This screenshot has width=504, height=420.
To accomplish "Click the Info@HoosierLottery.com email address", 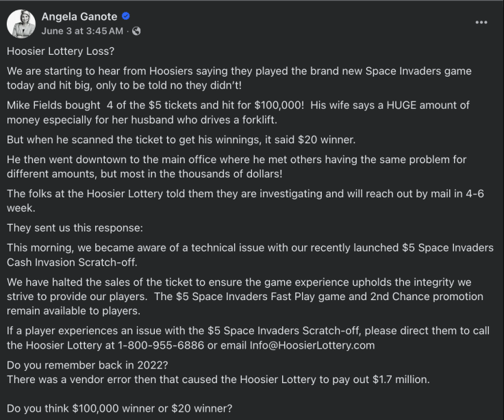I will coord(312,345).
